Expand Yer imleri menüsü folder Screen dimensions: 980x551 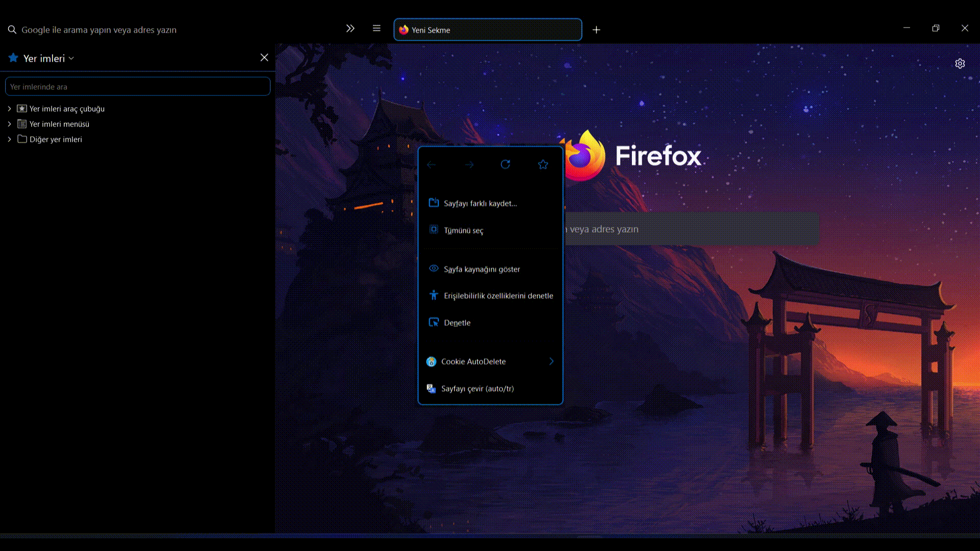click(x=9, y=124)
